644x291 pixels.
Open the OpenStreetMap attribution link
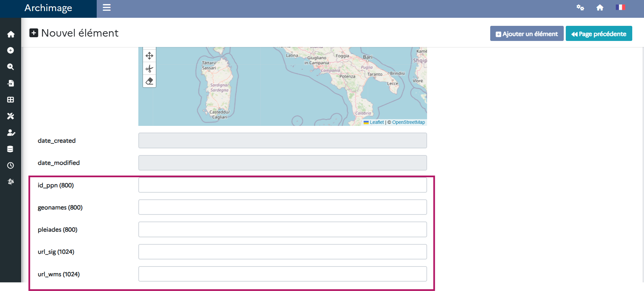click(x=408, y=122)
